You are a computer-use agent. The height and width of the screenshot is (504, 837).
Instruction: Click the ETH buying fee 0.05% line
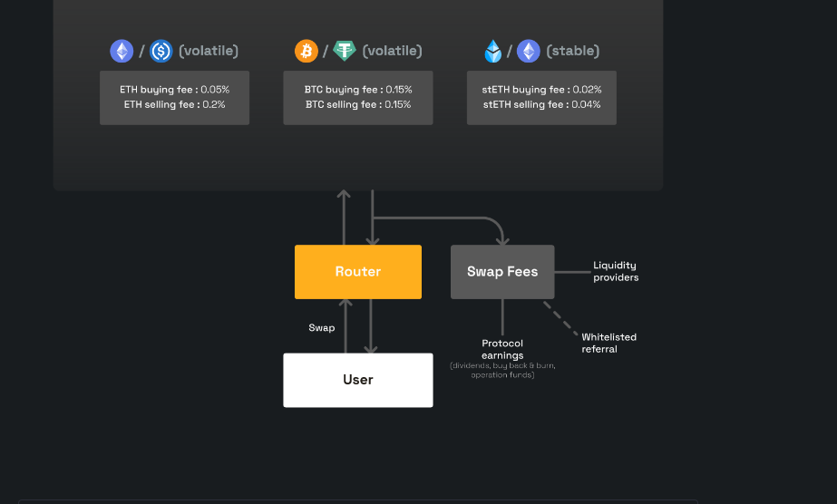174,90
